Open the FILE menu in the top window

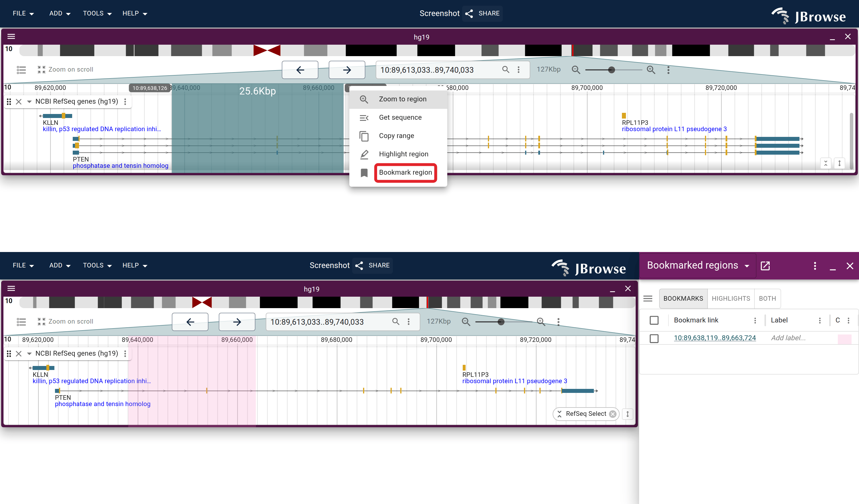tap(23, 13)
